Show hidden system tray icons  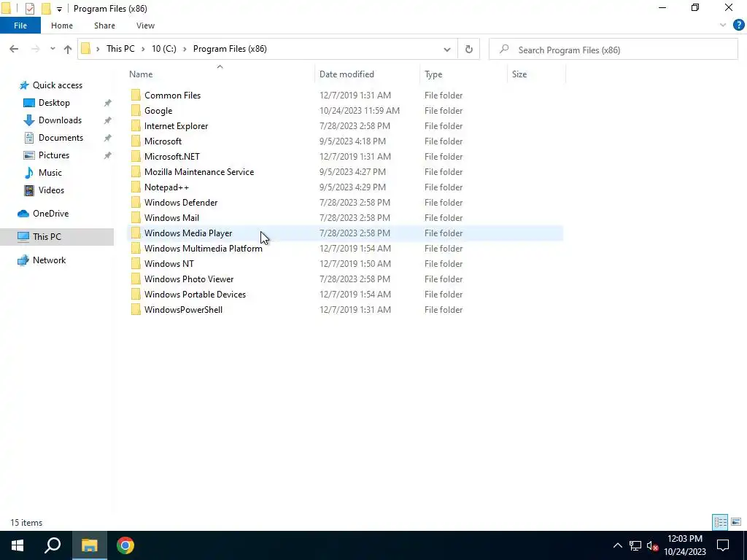pyautogui.click(x=617, y=545)
